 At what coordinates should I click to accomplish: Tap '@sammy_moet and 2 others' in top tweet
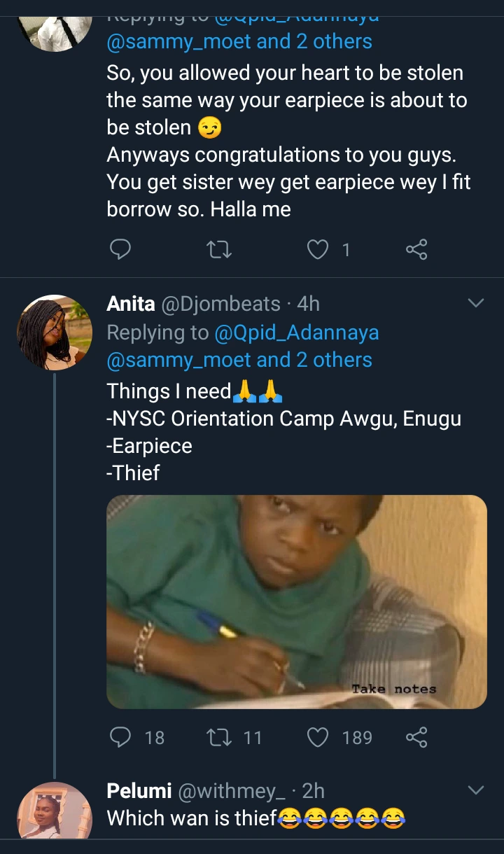point(239,42)
